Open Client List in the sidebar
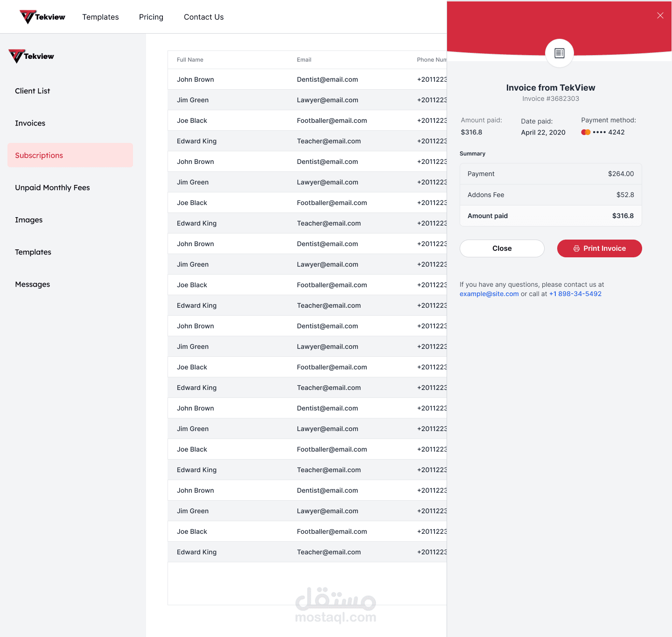 click(x=32, y=91)
